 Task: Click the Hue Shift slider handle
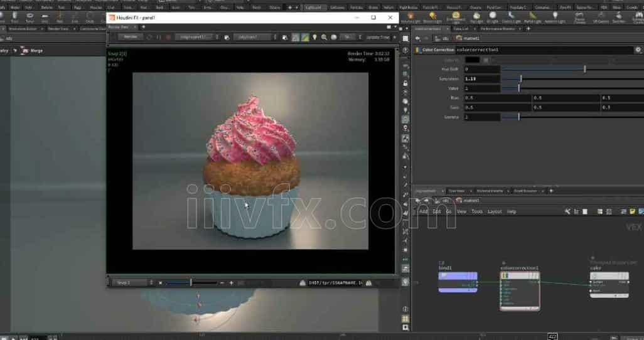tap(585, 69)
